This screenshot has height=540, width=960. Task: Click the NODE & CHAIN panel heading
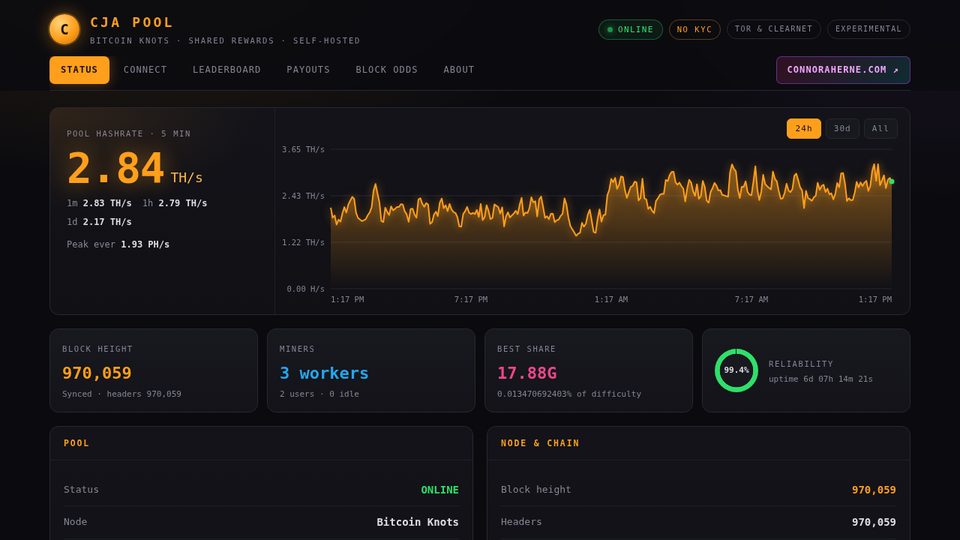click(x=540, y=443)
